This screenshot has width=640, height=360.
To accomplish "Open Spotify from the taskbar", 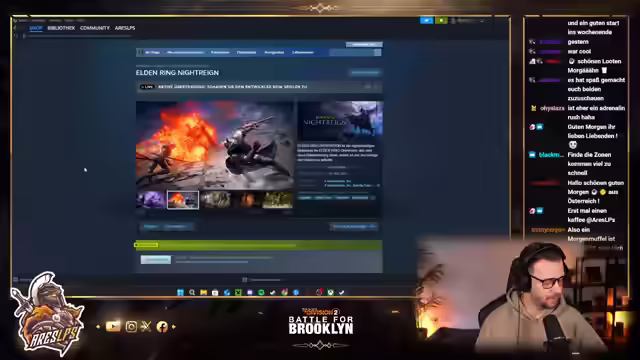I will tap(261, 292).
